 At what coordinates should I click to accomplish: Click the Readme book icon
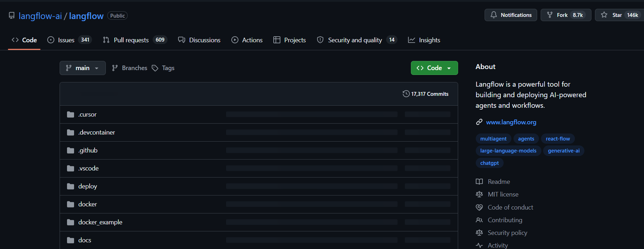point(479,182)
